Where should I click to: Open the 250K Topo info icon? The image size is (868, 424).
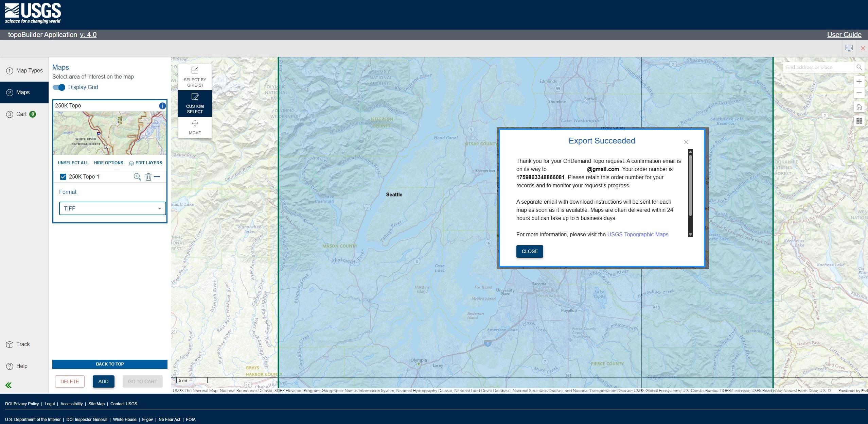click(x=162, y=106)
